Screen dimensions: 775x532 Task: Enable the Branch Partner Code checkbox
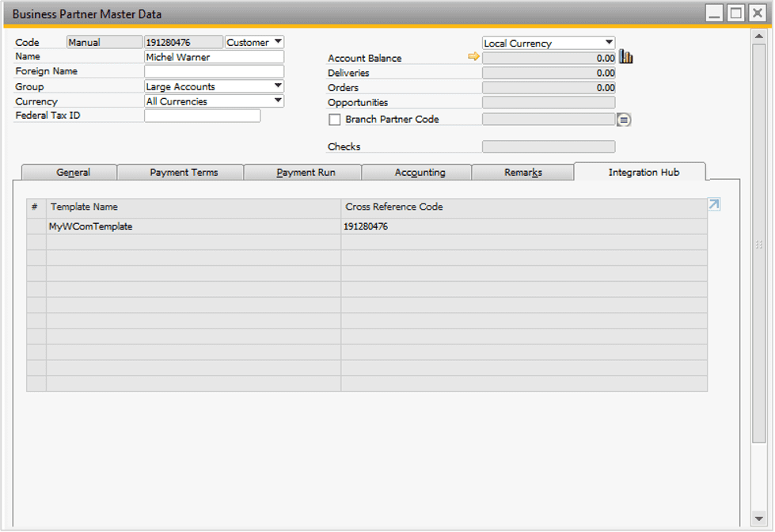point(335,120)
